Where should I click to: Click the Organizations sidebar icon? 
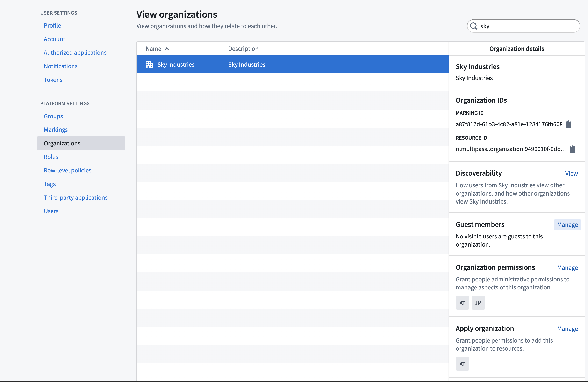(x=62, y=143)
